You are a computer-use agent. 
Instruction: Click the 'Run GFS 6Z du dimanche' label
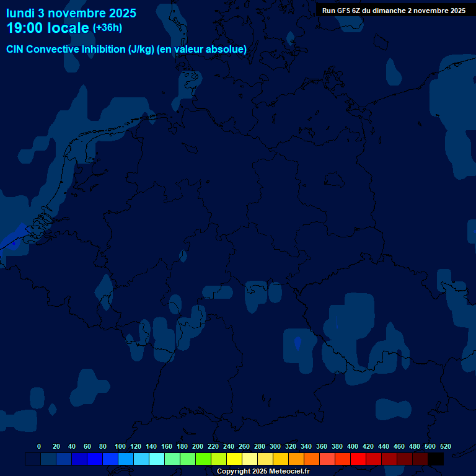[364, 11]
